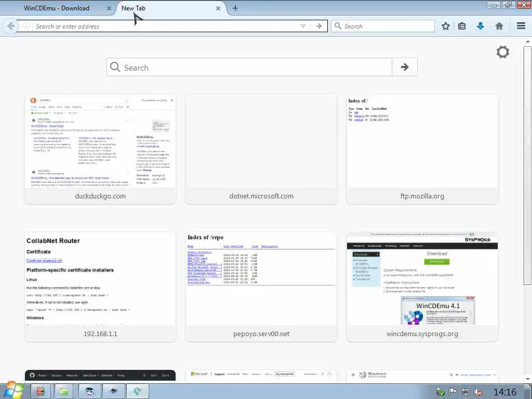Screen dimensions: 532x399
Task: Go to the Home page icon
Action: tap(499, 26)
